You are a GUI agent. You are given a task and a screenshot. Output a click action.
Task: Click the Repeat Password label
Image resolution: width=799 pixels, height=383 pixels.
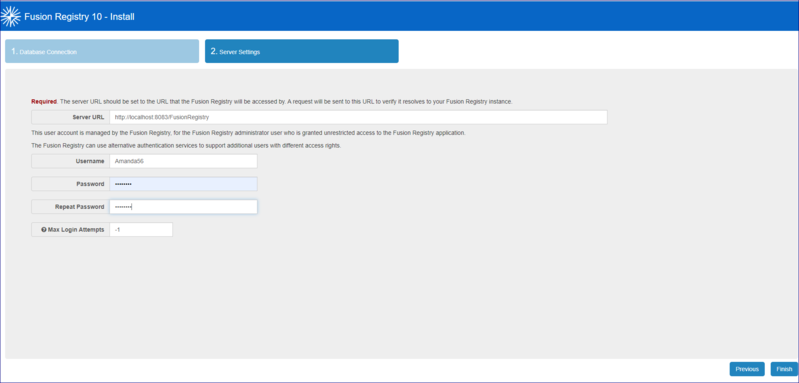tap(79, 207)
